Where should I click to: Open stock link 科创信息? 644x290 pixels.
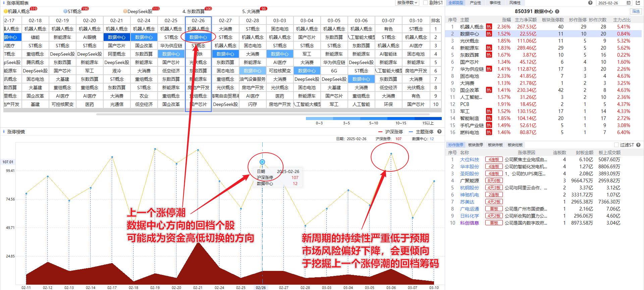pyautogui.click(x=469, y=223)
